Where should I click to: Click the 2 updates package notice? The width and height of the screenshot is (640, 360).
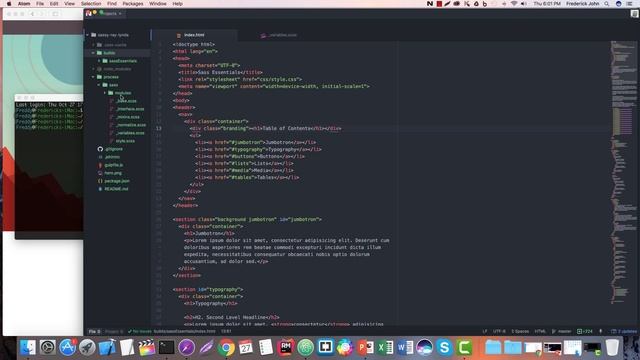pos(624,331)
